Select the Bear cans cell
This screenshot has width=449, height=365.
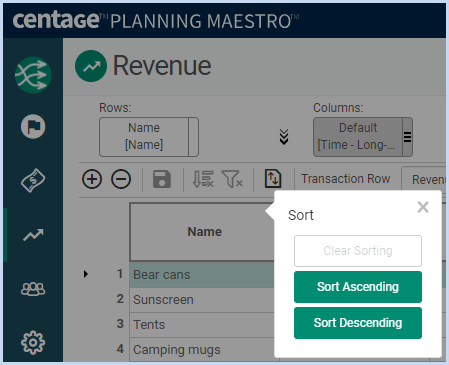coord(202,275)
